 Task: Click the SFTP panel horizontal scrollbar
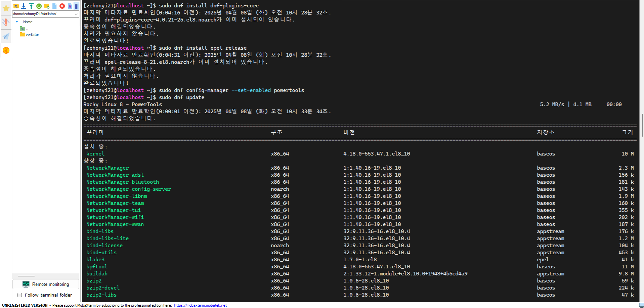point(26,276)
